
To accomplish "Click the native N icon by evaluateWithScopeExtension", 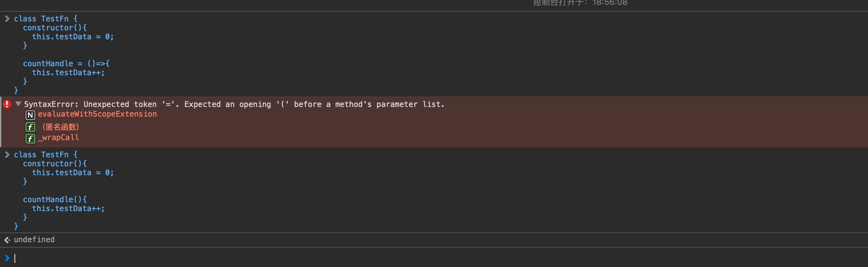I will pyautogui.click(x=30, y=115).
